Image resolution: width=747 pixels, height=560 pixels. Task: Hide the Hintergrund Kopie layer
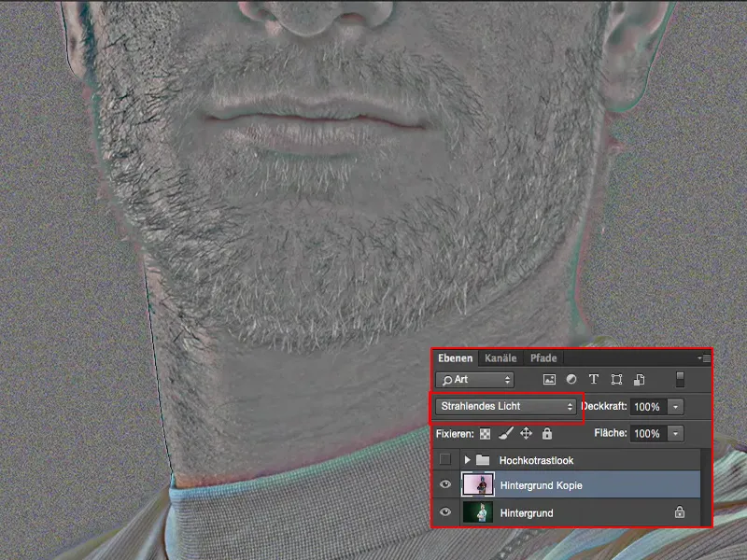tap(445, 484)
